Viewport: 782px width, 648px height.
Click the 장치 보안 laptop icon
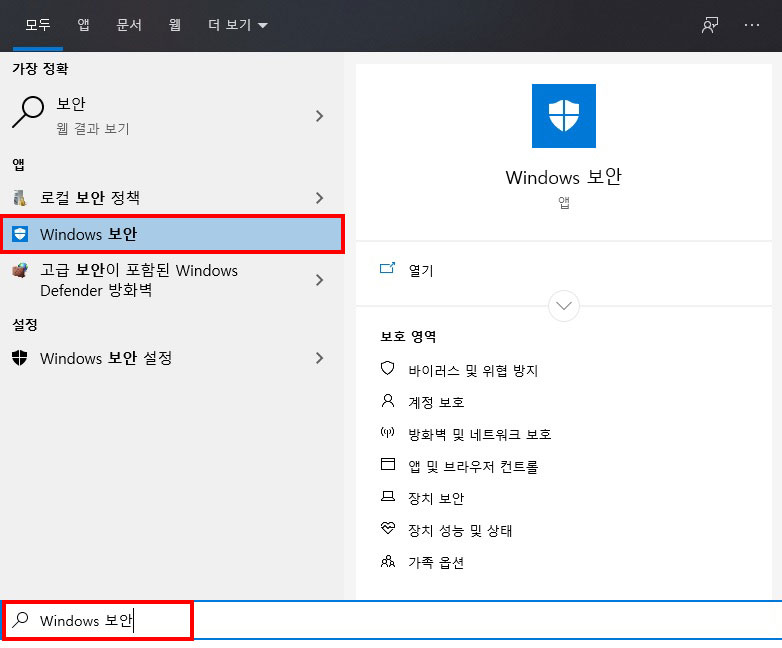pyautogui.click(x=388, y=496)
